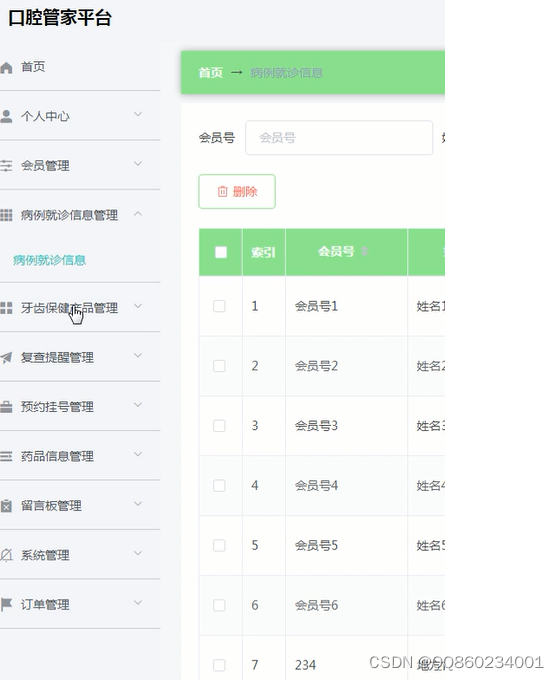559x680 pixels.
Task: Click the sort arrows in 会员号 column header
Action: (364, 251)
